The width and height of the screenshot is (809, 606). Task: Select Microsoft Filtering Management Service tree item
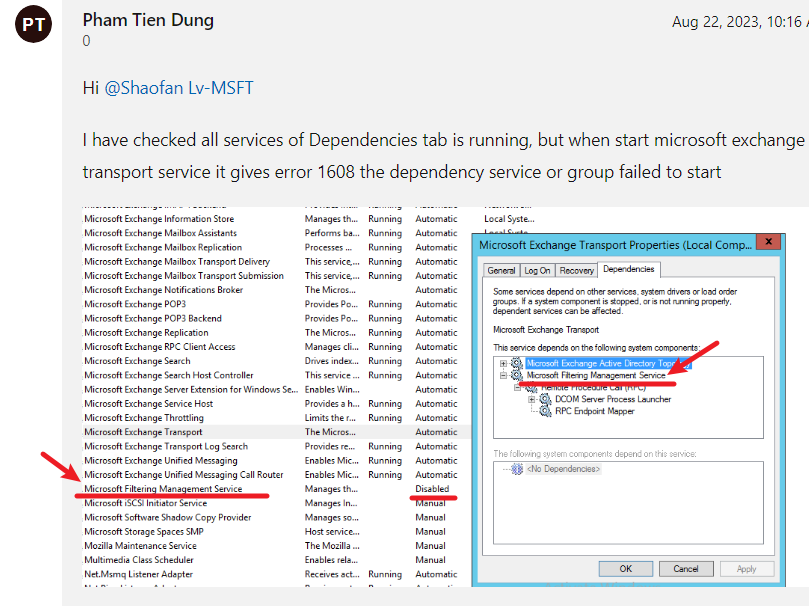click(x=596, y=375)
